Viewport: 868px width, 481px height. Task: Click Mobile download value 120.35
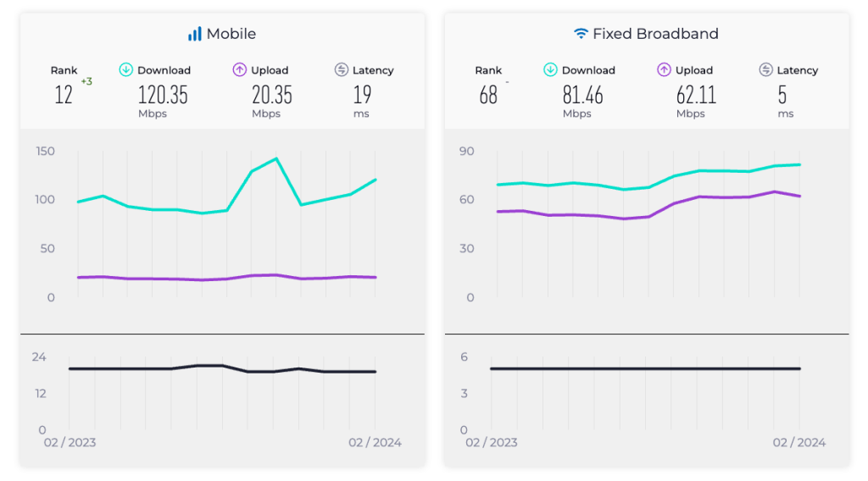163,94
